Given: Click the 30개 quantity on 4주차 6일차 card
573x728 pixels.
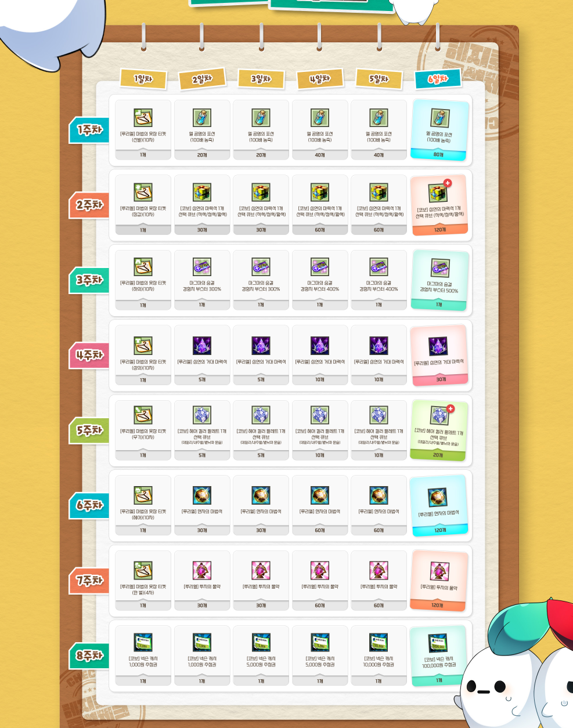Looking at the screenshot, I should 441,379.
